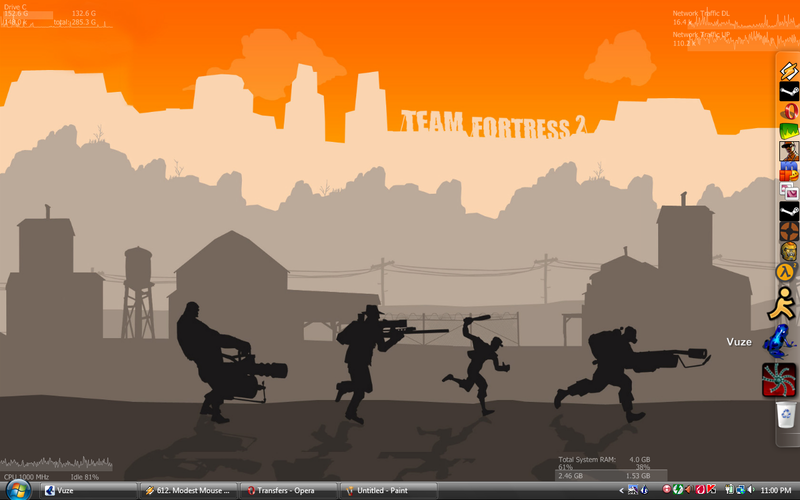Launch Half-Life 2 lambda dock icon

pyautogui.click(x=786, y=272)
